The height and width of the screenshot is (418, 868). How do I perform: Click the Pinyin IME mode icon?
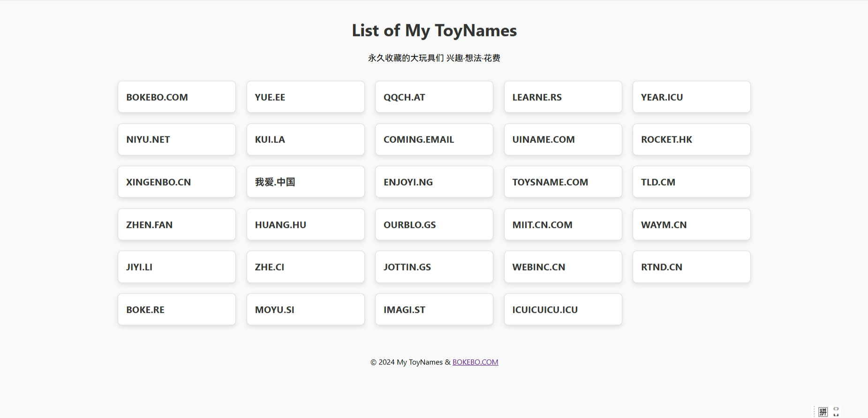tap(823, 412)
